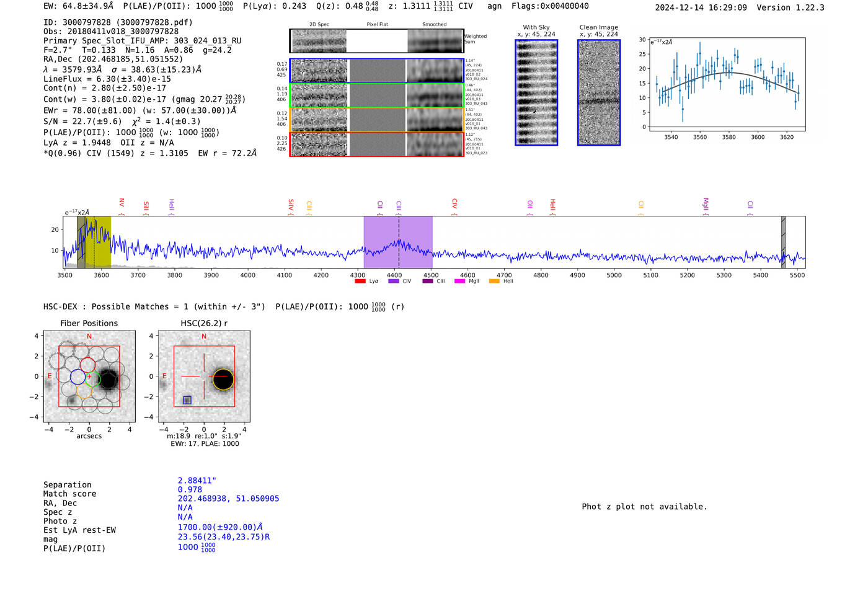Click the Est LyA rest-EW value 1700.00(±920.00)Å
The height and width of the screenshot is (591, 868).
pos(220,527)
